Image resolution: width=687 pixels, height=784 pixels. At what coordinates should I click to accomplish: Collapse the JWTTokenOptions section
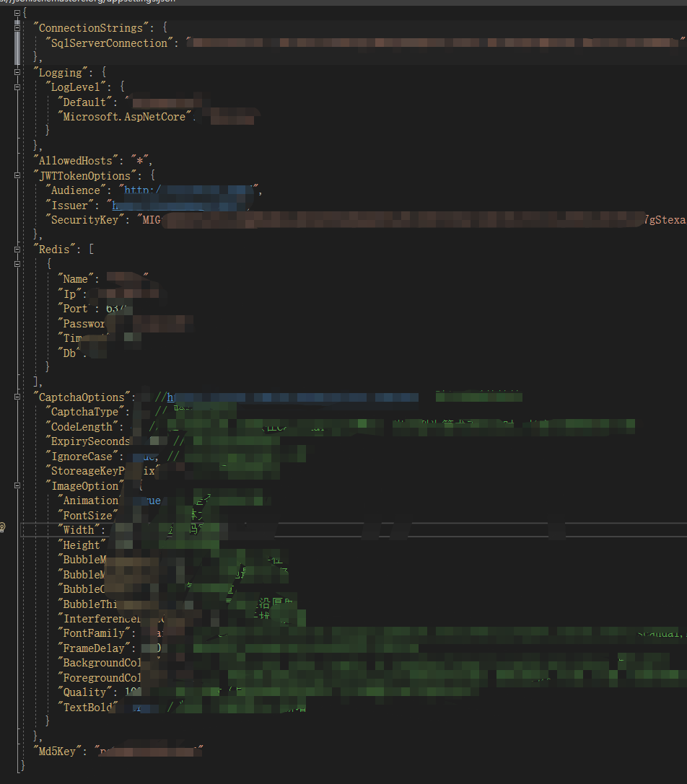pyautogui.click(x=17, y=175)
